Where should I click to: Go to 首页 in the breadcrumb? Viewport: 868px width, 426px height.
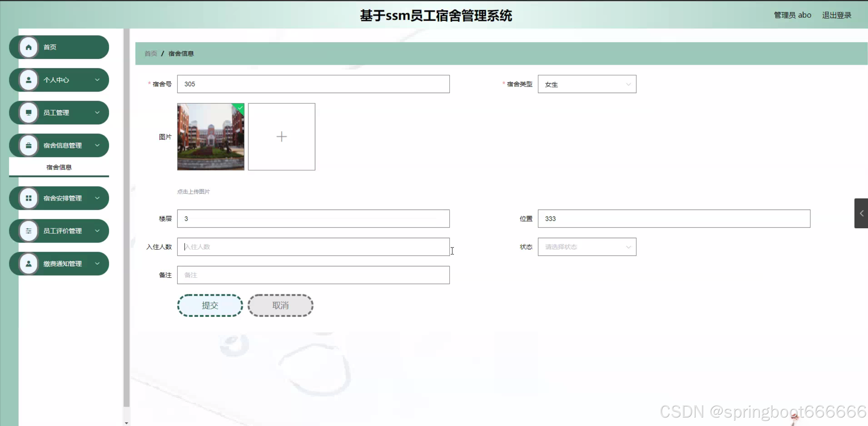pyautogui.click(x=151, y=54)
